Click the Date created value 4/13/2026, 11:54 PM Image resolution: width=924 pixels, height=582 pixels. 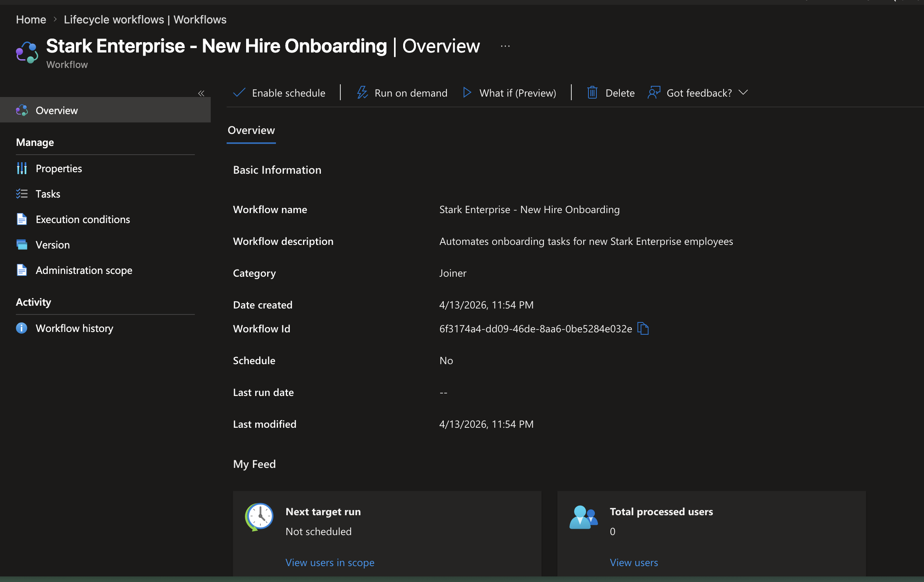click(x=486, y=305)
